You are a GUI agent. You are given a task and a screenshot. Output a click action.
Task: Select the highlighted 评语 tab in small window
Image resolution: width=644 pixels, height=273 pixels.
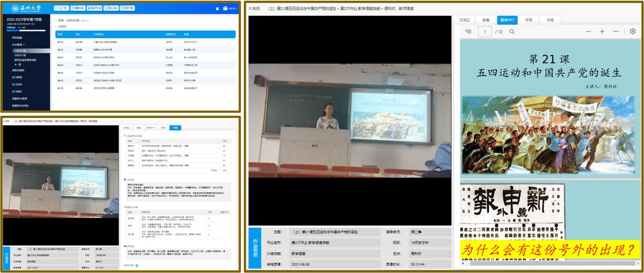tap(175, 128)
